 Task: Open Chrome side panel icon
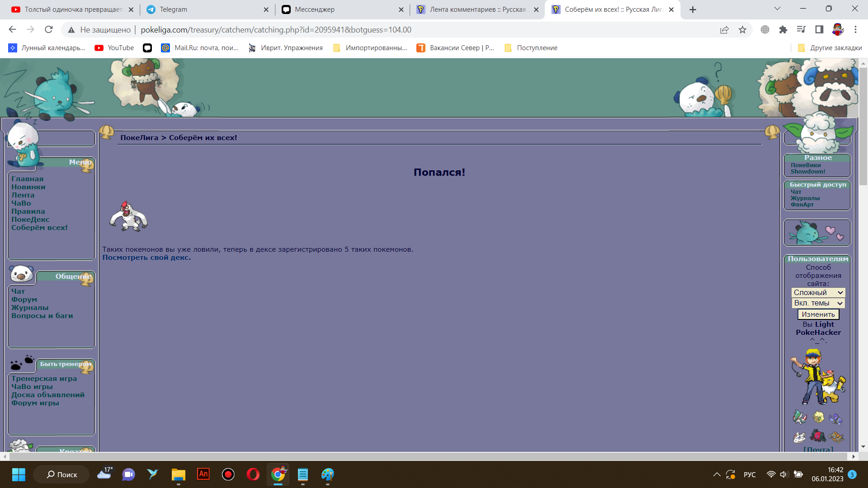(819, 29)
